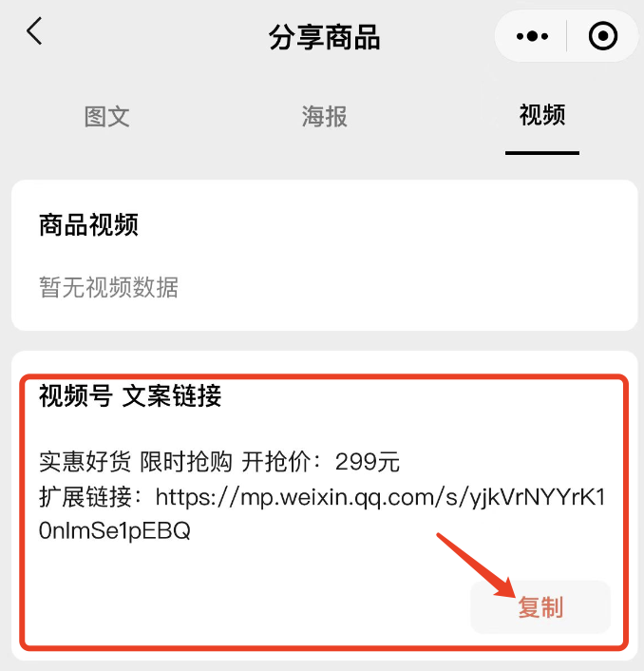Click the capsule menu divider between icons
This screenshot has height=671, width=644.
click(x=567, y=36)
